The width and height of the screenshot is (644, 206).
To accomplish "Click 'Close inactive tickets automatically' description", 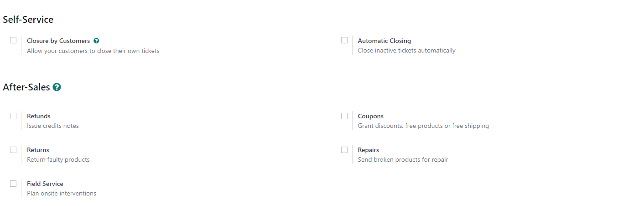I will coord(407,50).
